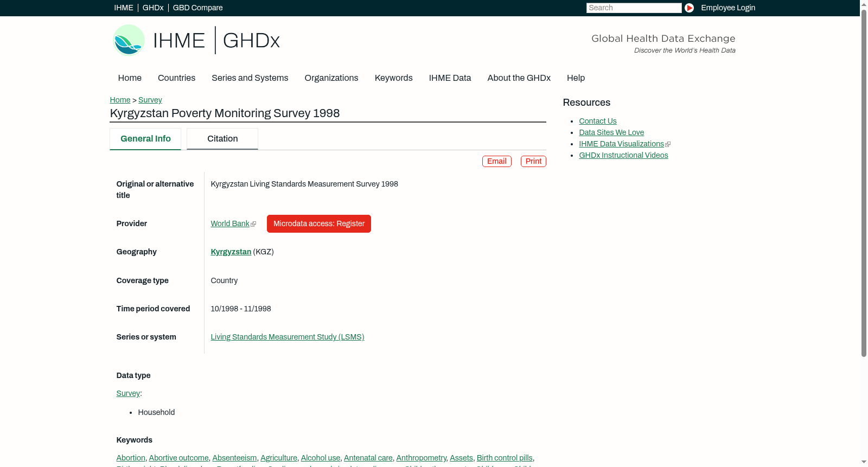This screenshot has height=467, width=868.
Task: Click external link icon after IHME Data Visualizations
Action: tap(668, 144)
